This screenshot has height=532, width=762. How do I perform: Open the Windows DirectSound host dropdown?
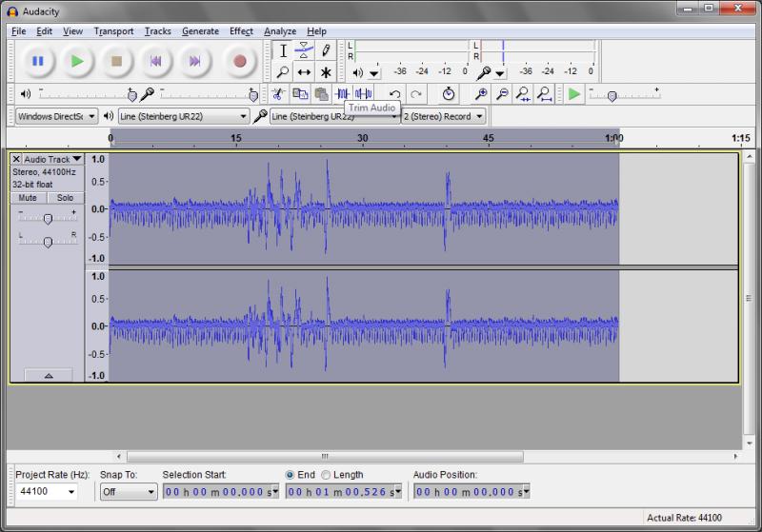point(56,116)
